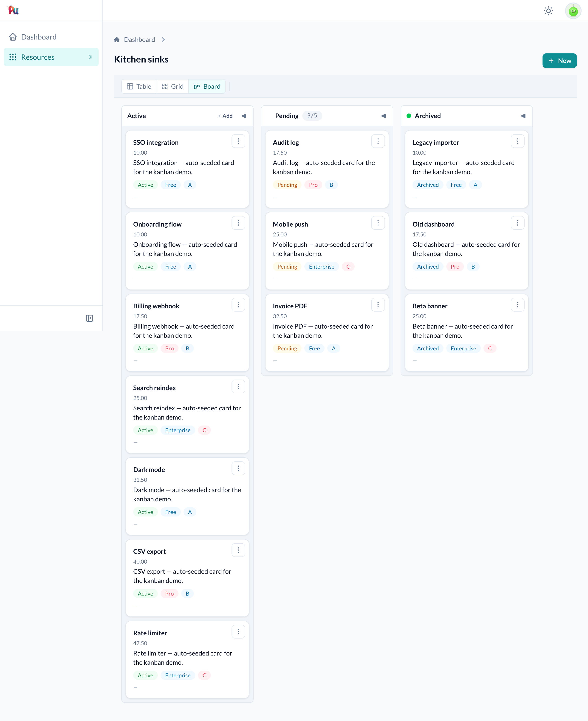
Task: Click Enterprise tag on Beta banner card
Action: pos(463,349)
